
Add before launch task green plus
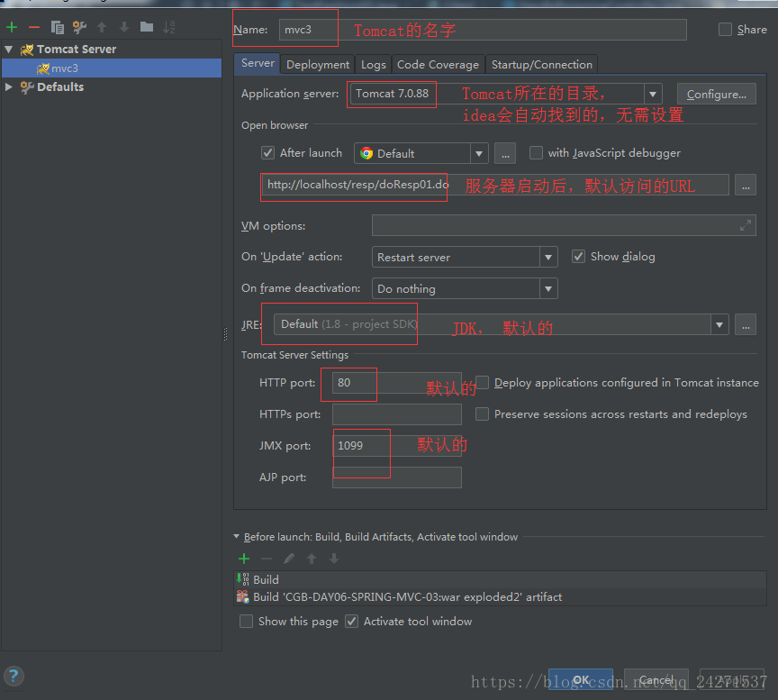click(244, 559)
